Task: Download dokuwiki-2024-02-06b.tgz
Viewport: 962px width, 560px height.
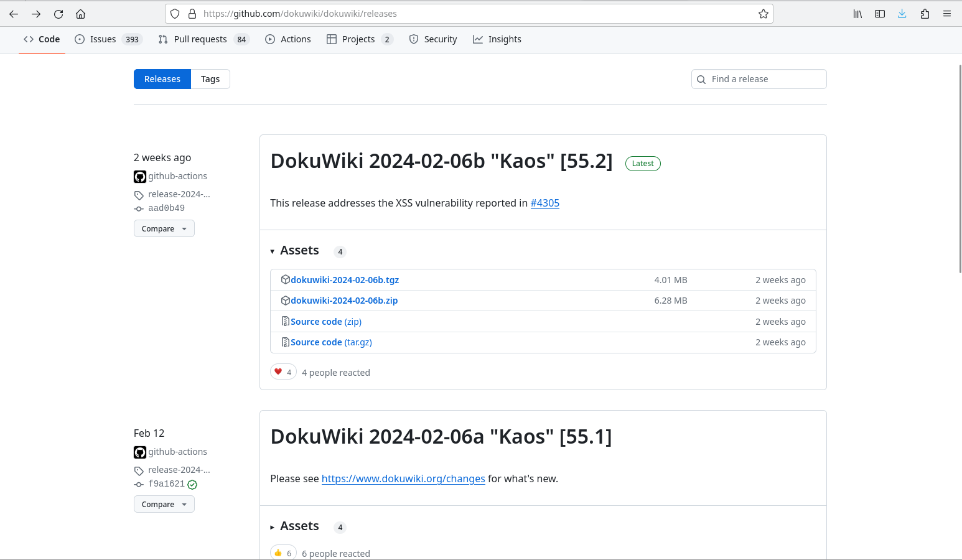Action: [x=345, y=280]
